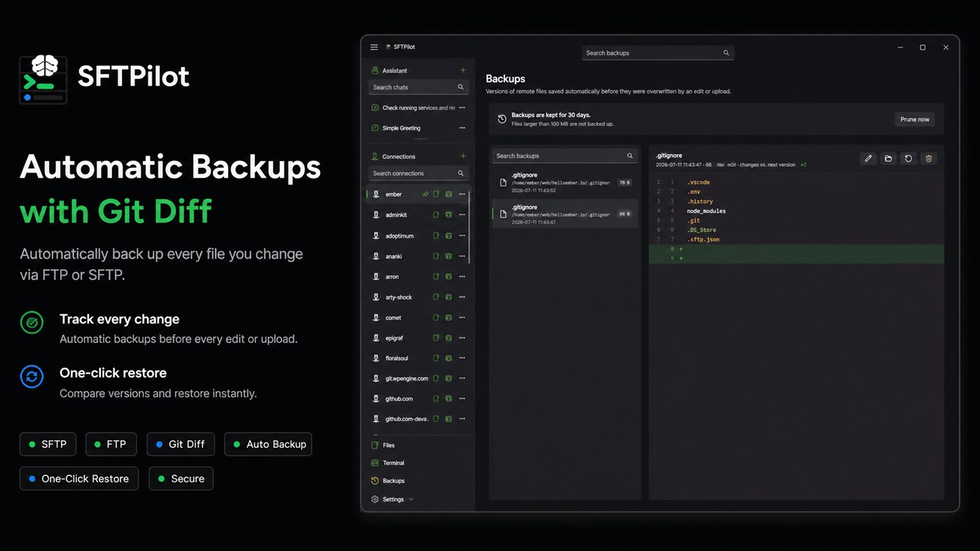Click the pencil edit icon for .gitignore backup
The height and width of the screenshot is (551, 980).
point(868,159)
